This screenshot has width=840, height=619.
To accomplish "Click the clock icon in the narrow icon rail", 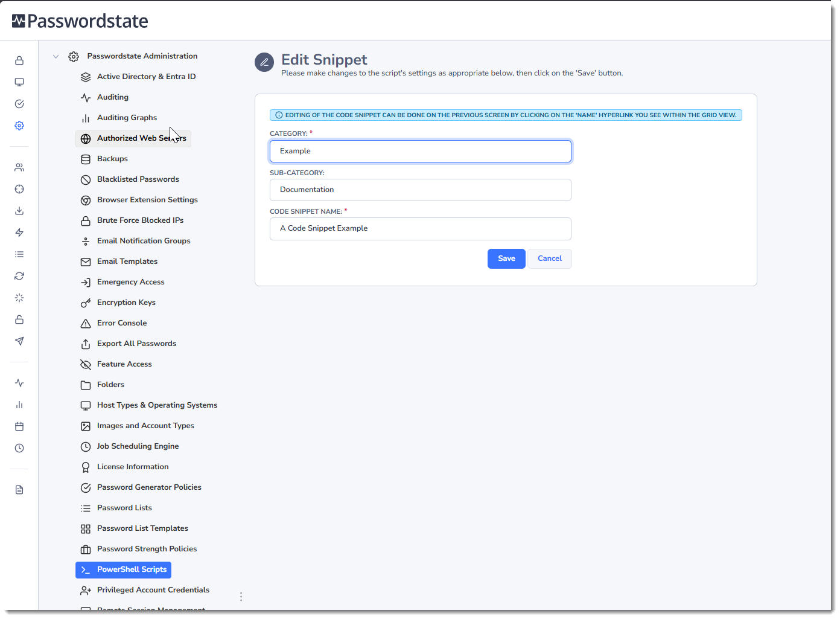I will pos(19,448).
